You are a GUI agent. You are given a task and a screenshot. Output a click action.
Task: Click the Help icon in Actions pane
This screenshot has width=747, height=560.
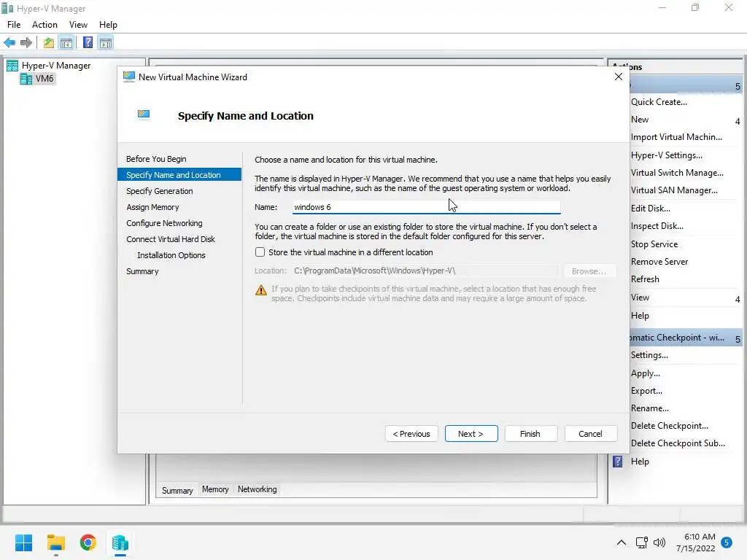coord(617,462)
